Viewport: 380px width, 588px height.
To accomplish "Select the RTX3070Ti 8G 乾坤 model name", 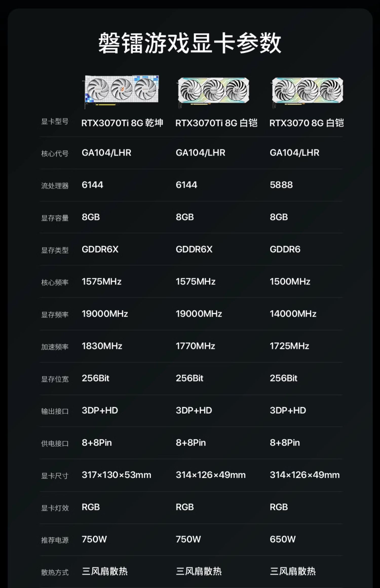I will [x=122, y=123].
